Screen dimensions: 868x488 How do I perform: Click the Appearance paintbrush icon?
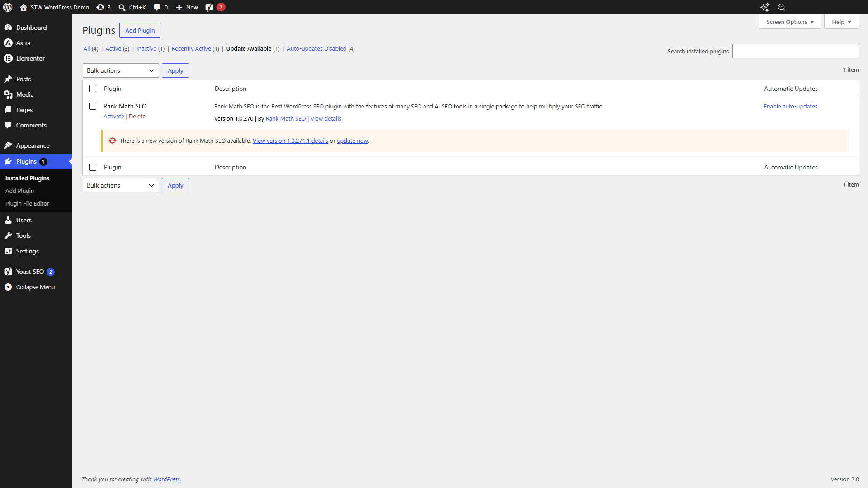click(x=8, y=145)
